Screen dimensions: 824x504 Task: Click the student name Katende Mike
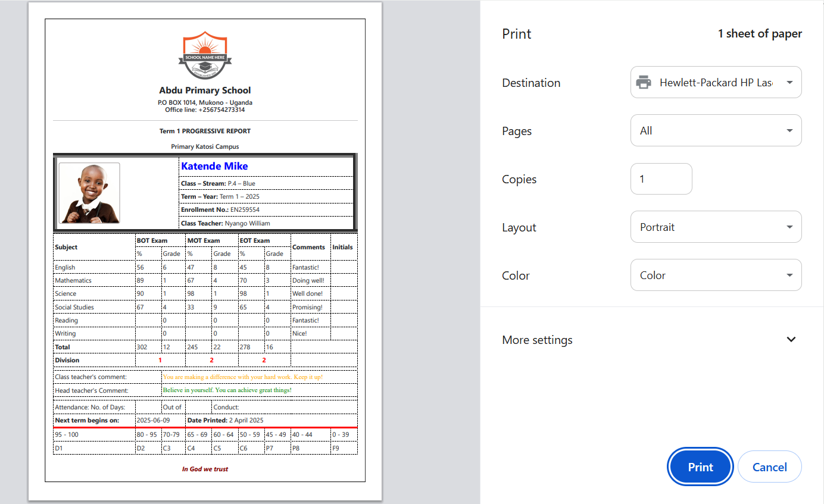pos(214,167)
